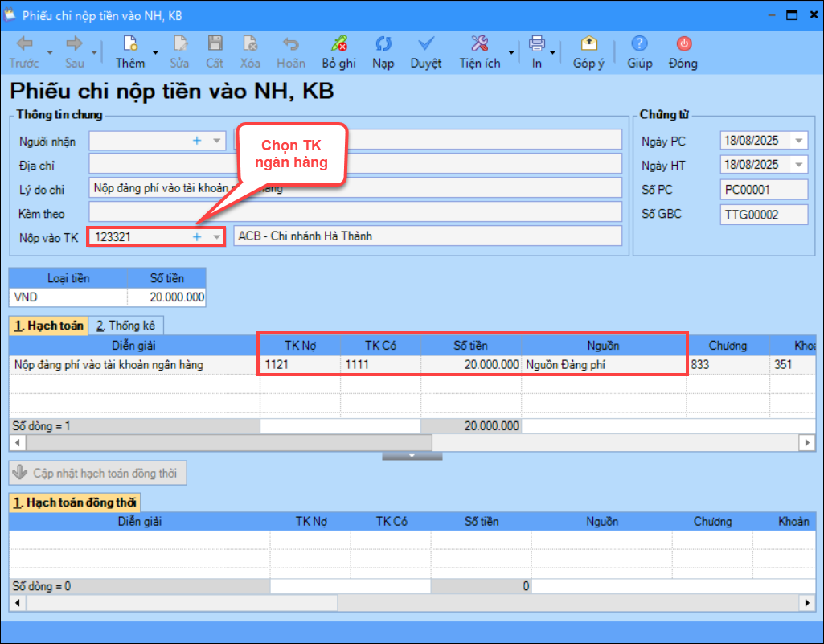Screen dimensions: 824x644
Task: Select Khoản cell 351
Action: click(793, 365)
